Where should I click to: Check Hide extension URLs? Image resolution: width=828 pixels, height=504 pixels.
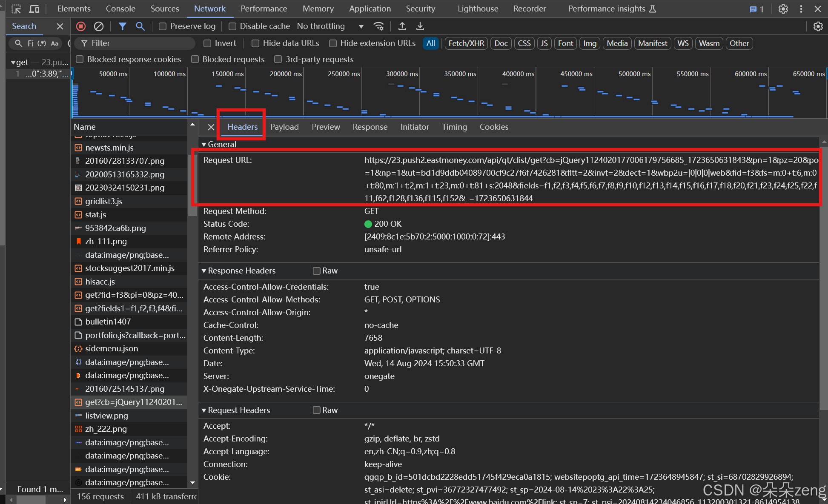tap(333, 43)
